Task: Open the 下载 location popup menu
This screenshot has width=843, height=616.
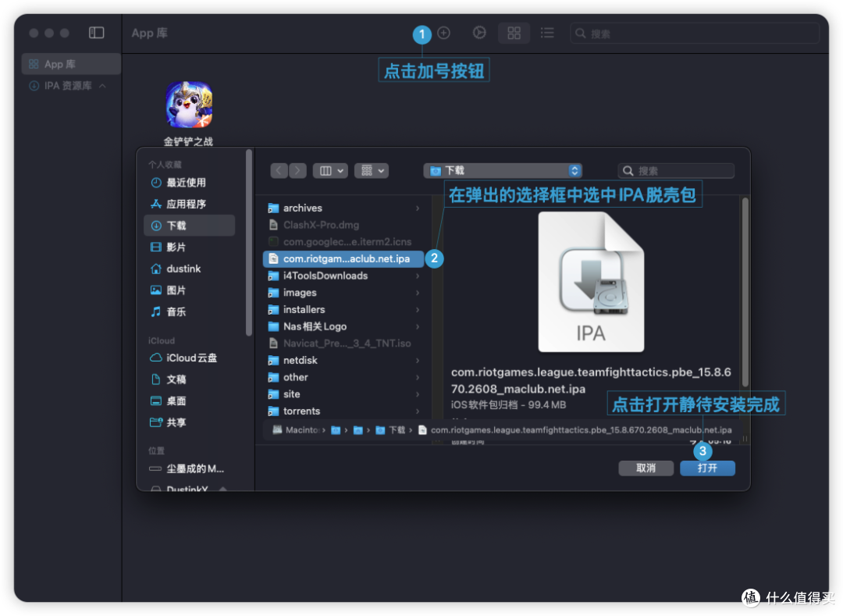Action: pos(503,171)
